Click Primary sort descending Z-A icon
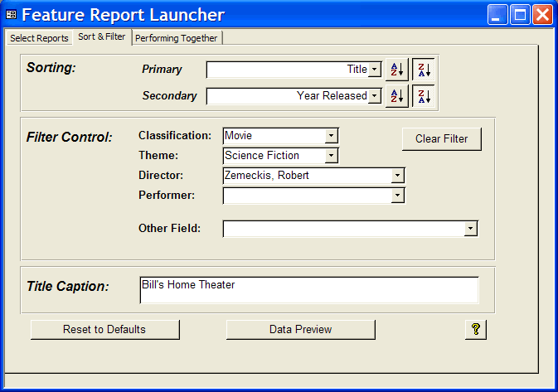The width and height of the screenshot is (558, 392). coord(424,70)
